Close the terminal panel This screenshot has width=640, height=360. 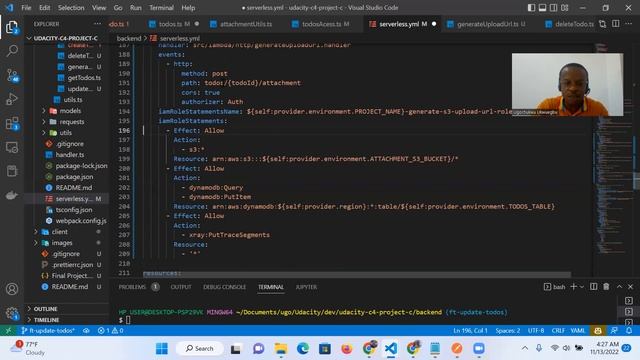click(x=631, y=287)
